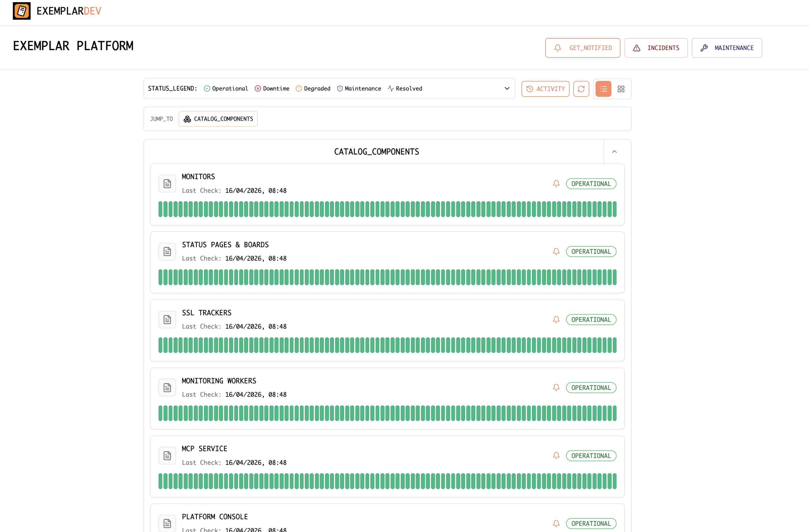809x532 pixels.
Task: Toggle the notification bell for MONITORS
Action: 556,183
